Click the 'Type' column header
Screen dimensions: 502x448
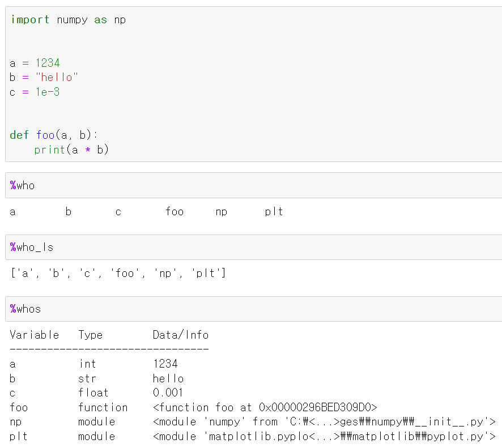point(91,335)
